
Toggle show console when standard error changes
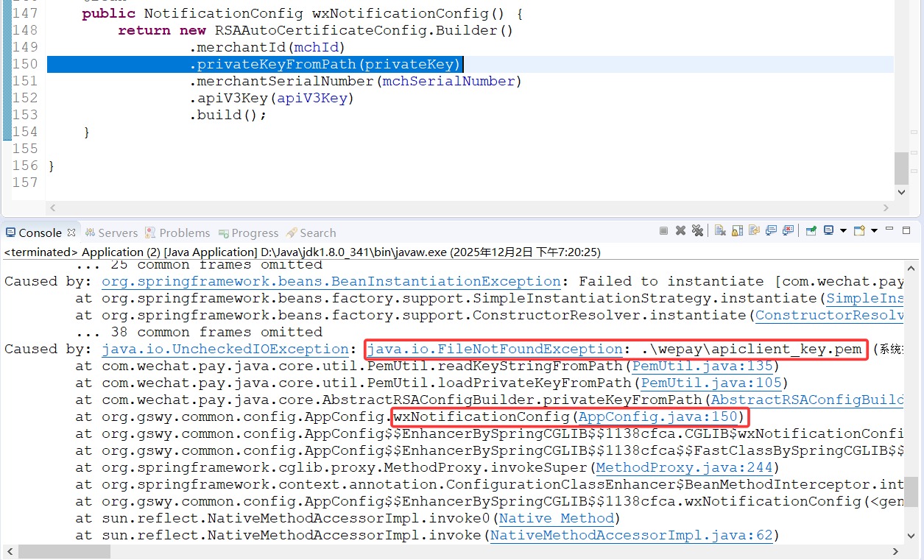(x=788, y=231)
